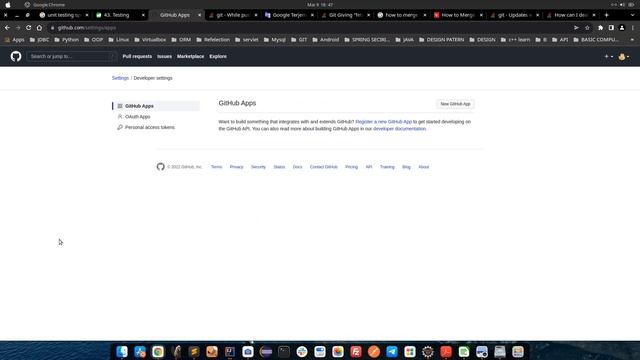Close the GitHub Apps tab
Screen dimensions: 640x360
tap(200, 15)
